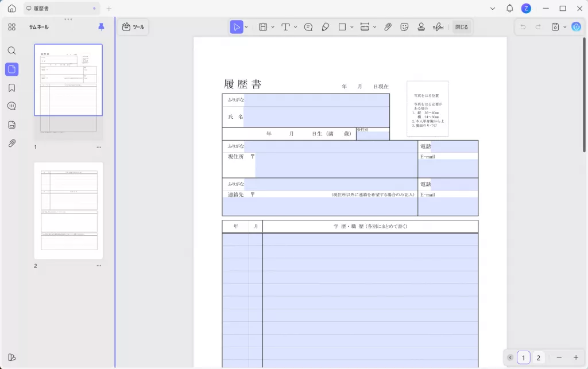Hide the page thumbnails panel

(11, 69)
